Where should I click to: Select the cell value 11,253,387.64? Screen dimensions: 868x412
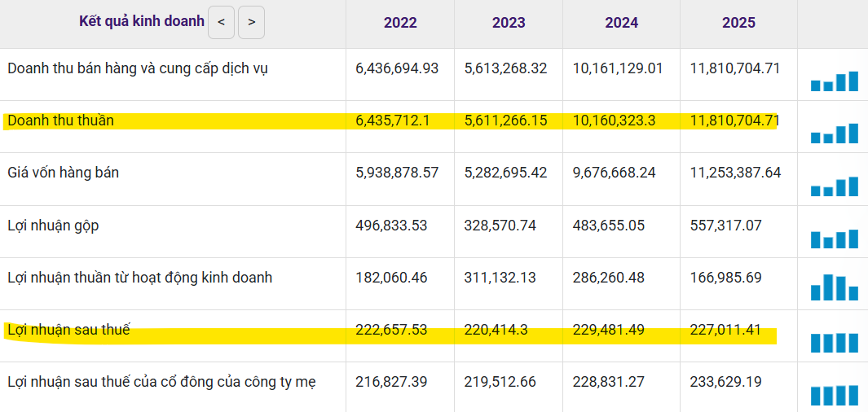point(736,173)
